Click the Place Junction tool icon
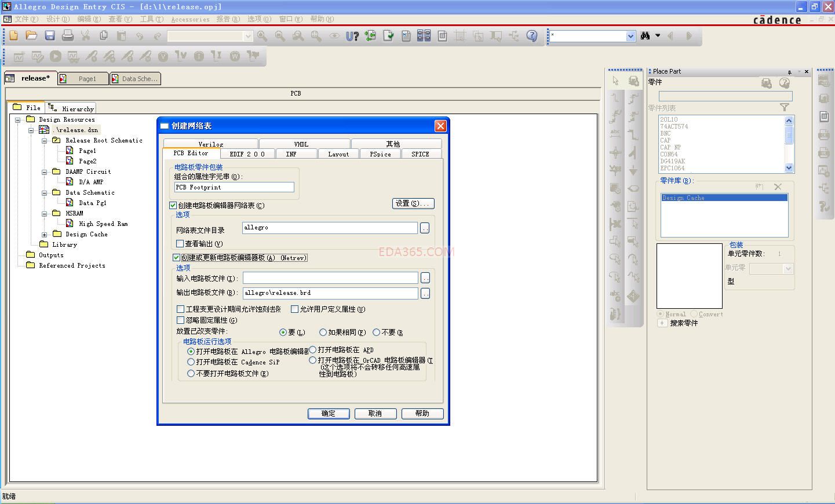Viewport: 835px width, 504px height. coord(615,153)
